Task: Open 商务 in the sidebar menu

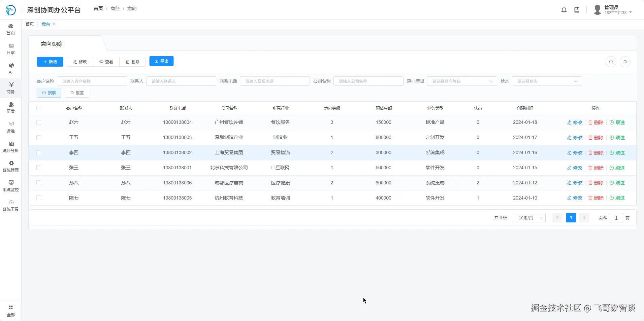Action: coord(11,88)
